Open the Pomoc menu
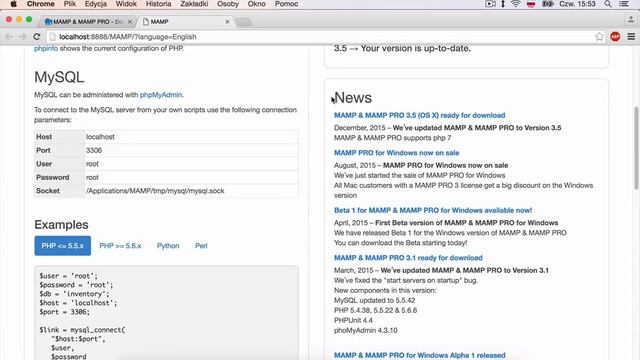 click(286, 4)
